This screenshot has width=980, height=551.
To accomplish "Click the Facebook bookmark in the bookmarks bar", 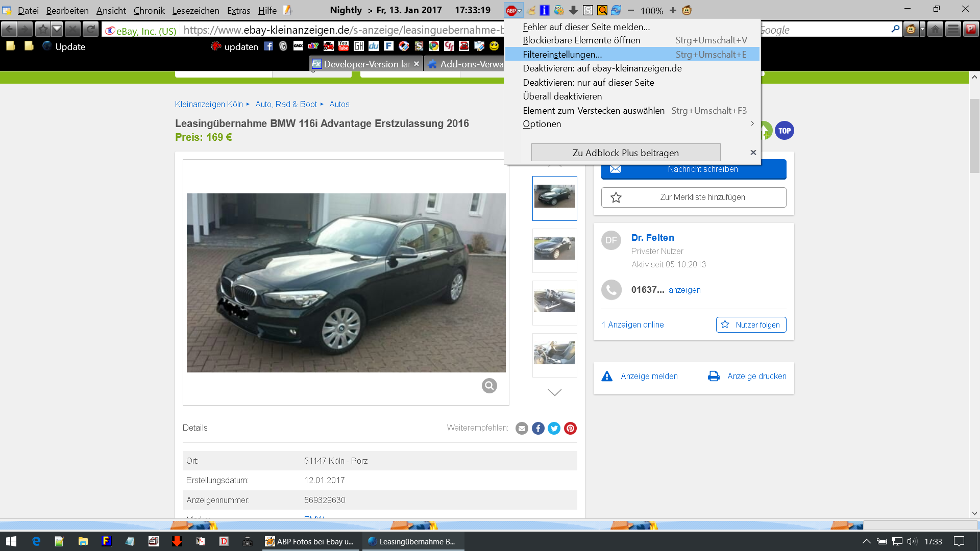I will pyautogui.click(x=268, y=46).
